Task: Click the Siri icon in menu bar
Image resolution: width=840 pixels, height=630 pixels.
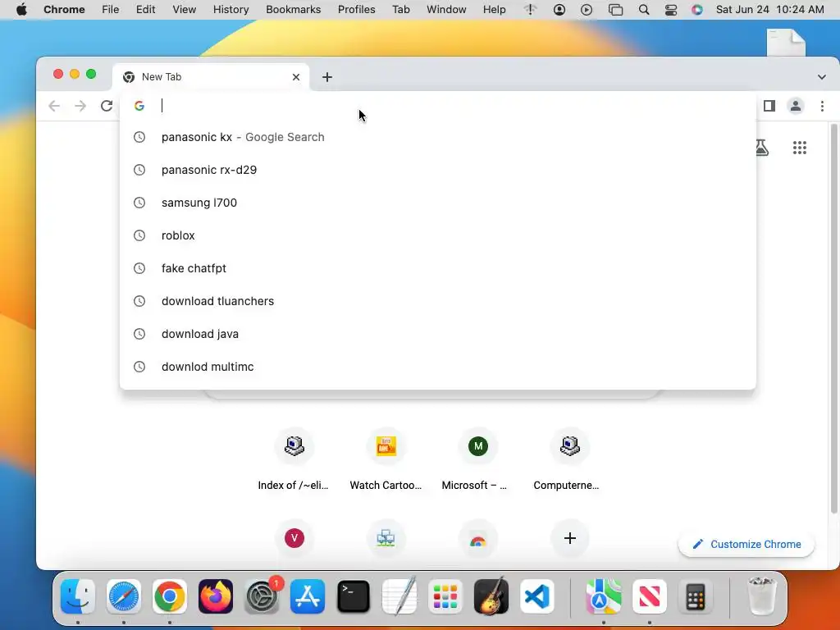Action: 696,10
